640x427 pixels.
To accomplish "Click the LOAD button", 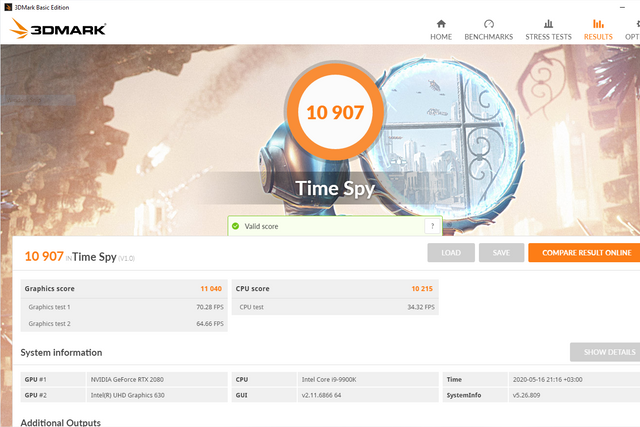I will [x=451, y=253].
